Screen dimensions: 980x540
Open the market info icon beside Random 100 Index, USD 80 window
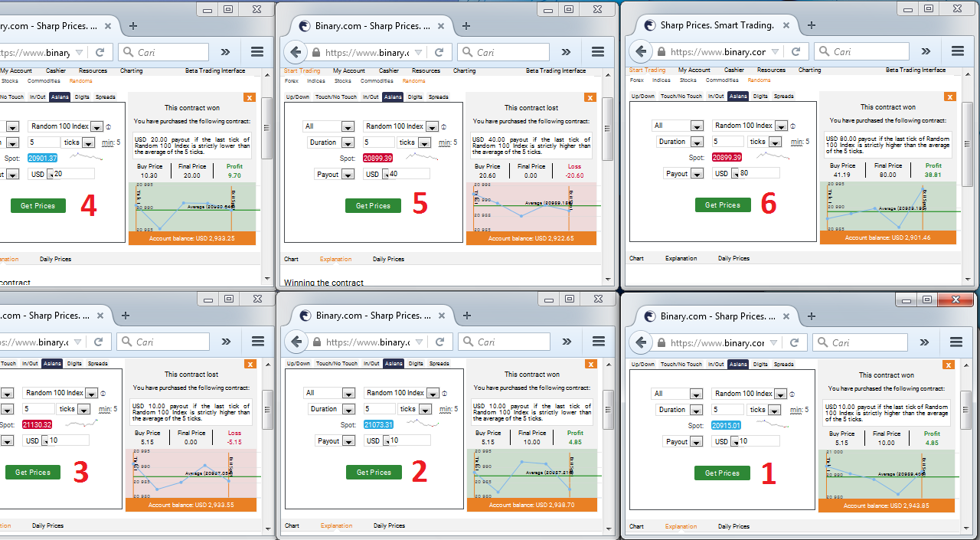pyautogui.click(x=792, y=126)
